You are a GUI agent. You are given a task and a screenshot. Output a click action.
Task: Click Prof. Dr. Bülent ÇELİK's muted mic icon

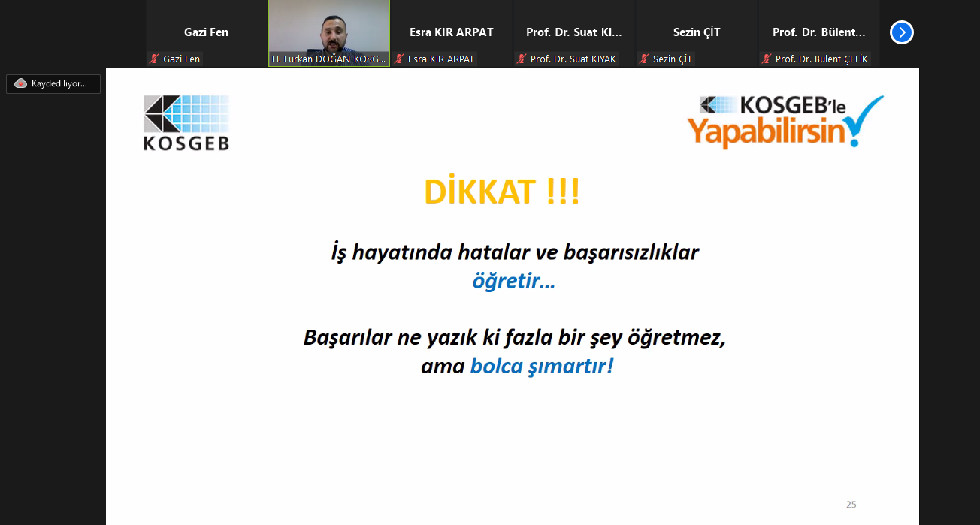point(767,59)
